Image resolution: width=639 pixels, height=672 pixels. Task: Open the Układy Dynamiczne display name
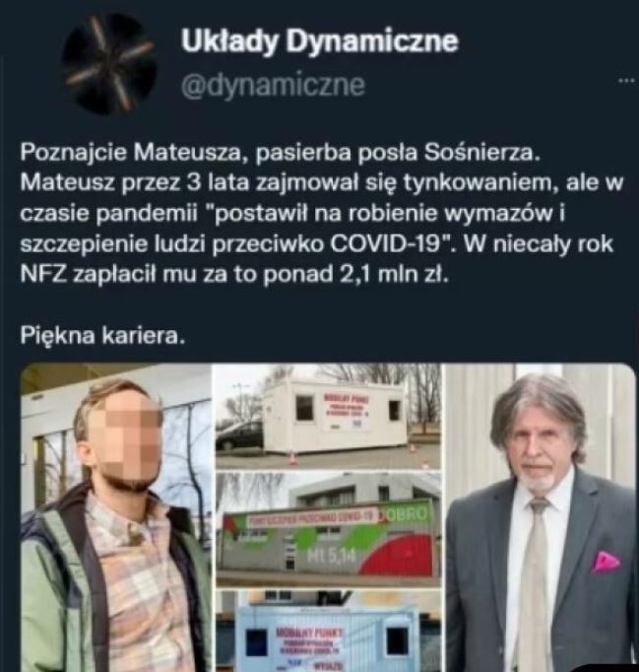click(x=319, y=41)
